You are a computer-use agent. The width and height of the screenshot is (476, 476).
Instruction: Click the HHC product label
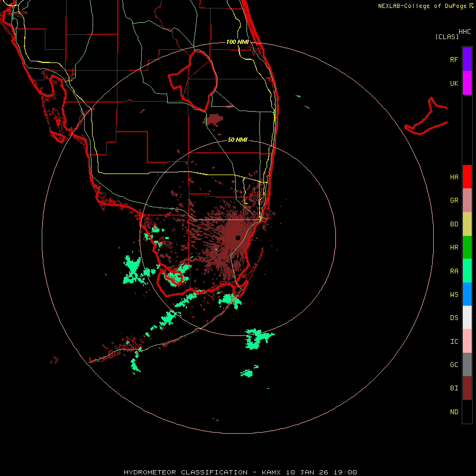(x=464, y=32)
